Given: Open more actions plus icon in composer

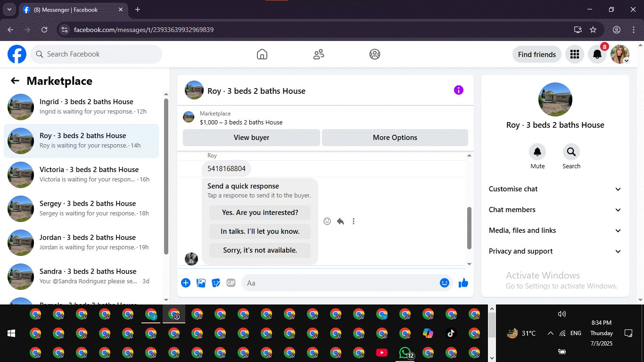Looking at the screenshot, I should point(186,283).
